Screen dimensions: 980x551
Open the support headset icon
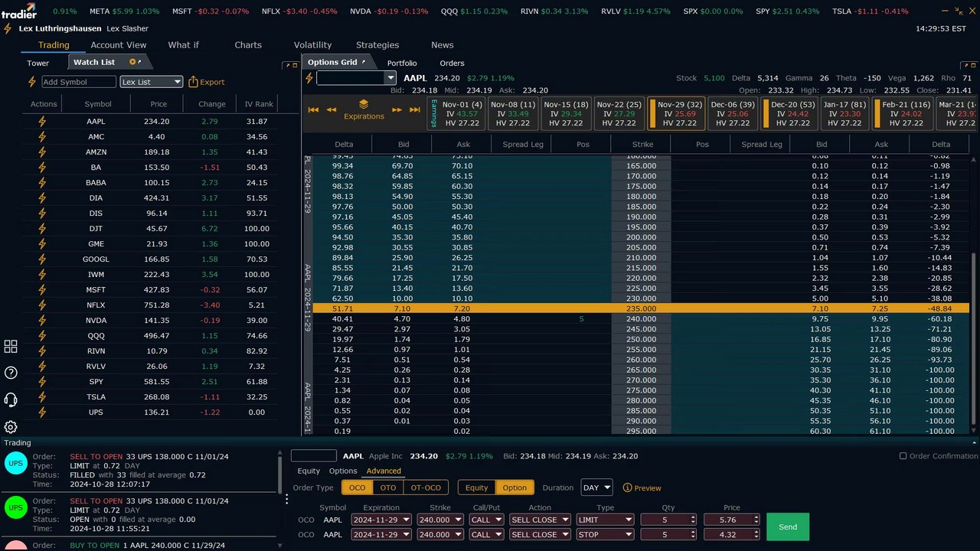(x=11, y=399)
